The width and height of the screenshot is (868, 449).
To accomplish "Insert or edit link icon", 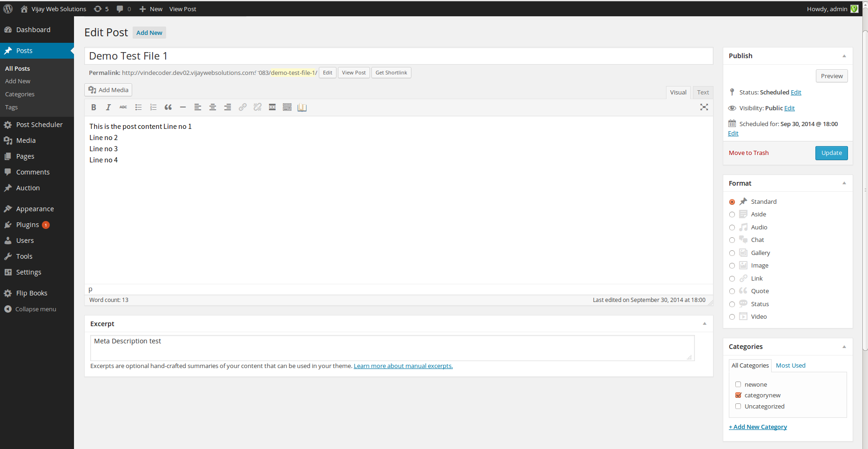I will (242, 107).
